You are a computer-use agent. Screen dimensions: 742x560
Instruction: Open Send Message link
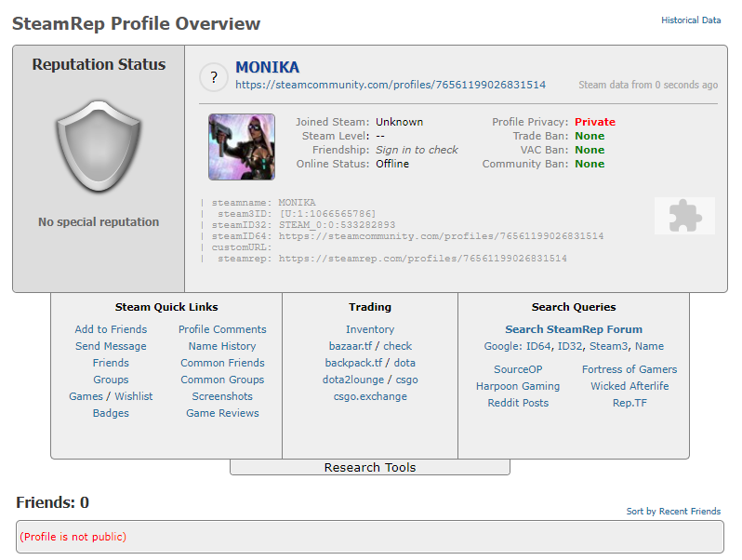click(x=111, y=346)
